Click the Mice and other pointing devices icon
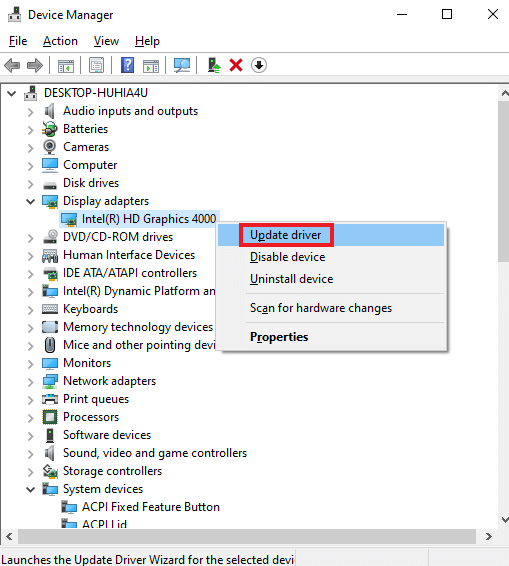509x566 pixels. (x=50, y=345)
